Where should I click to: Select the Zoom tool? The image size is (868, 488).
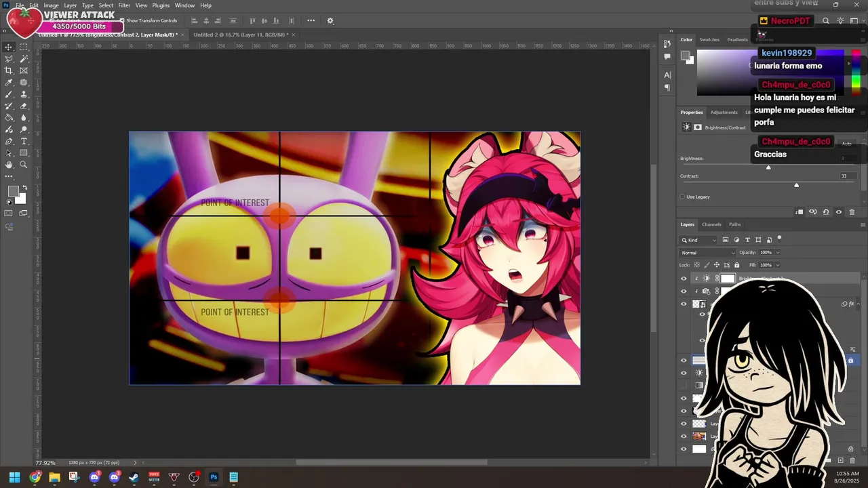pyautogui.click(x=24, y=165)
